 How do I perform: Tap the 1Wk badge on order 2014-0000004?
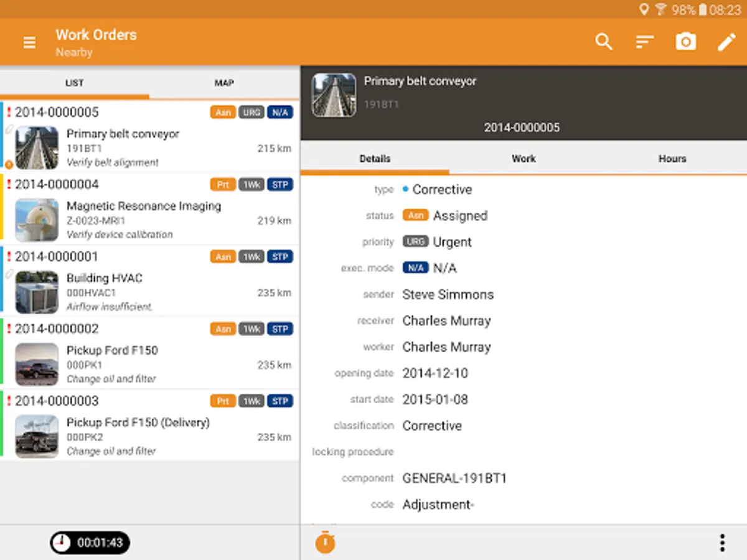click(251, 185)
